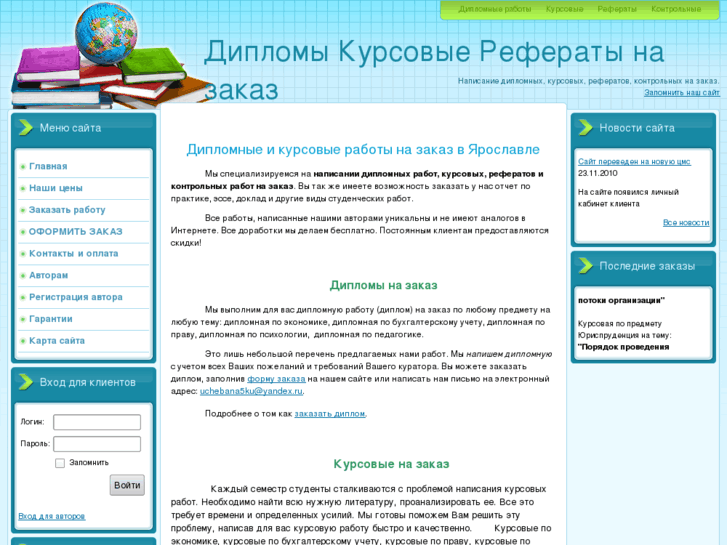Image resolution: width=727 pixels, height=545 pixels.
Task: Click the форму заказа link
Action: coord(276,379)
